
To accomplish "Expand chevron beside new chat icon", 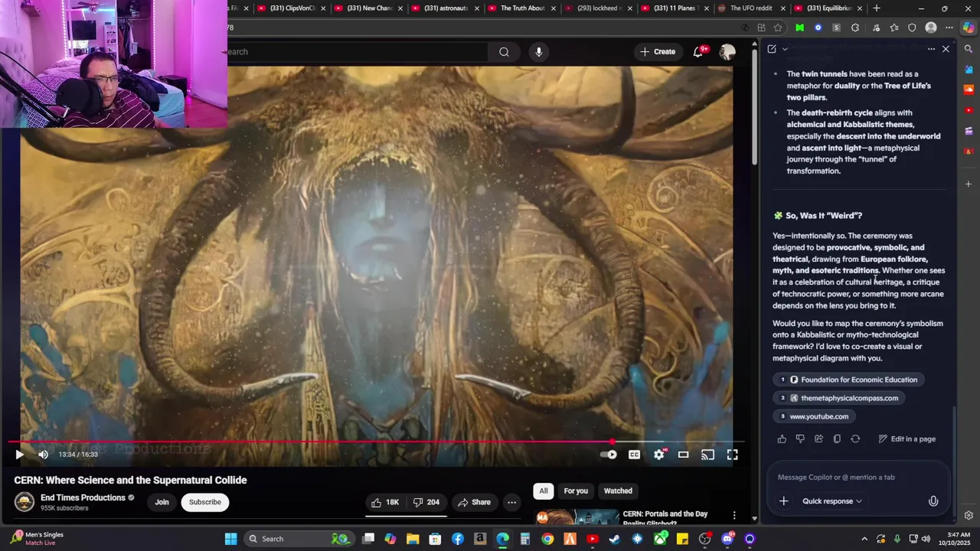I will point(785,49).
